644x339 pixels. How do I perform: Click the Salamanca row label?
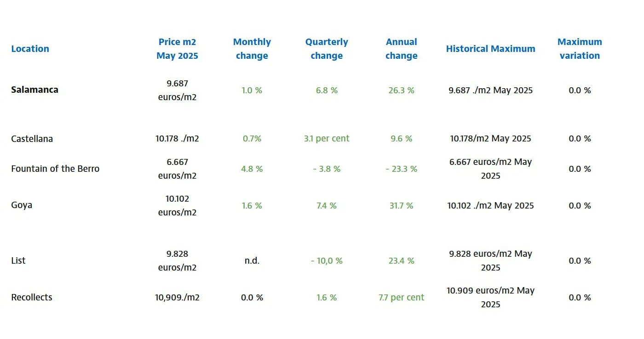point(34,90)
